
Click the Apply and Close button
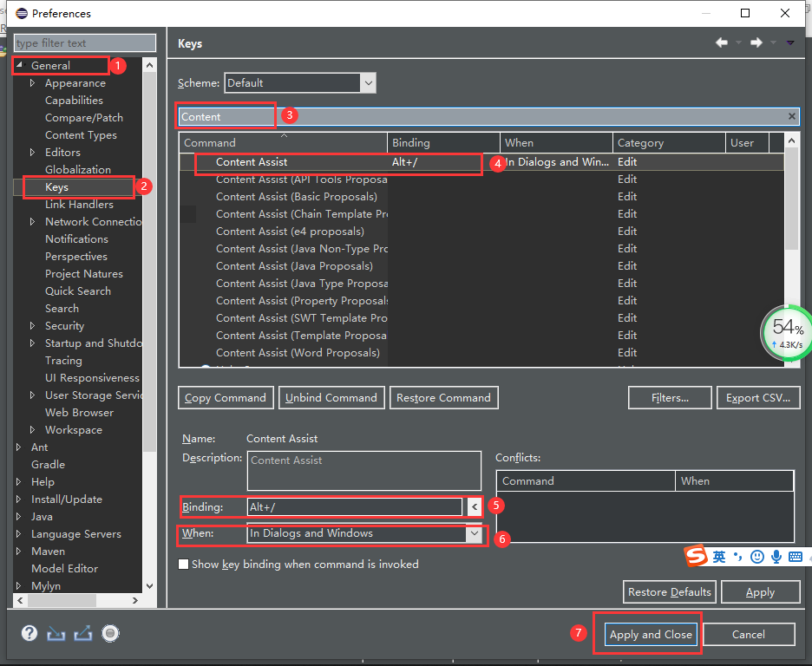(x=651, y=635)
